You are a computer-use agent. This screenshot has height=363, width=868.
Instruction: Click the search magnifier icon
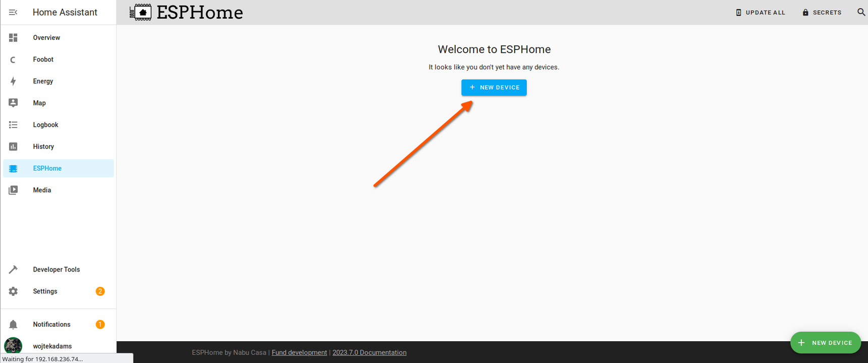tap(861, 12)
